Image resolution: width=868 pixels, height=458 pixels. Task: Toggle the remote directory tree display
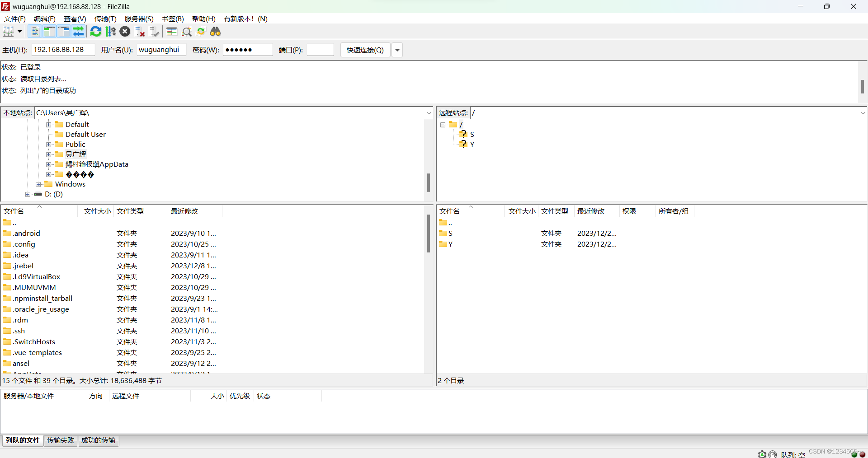(64, 32)
